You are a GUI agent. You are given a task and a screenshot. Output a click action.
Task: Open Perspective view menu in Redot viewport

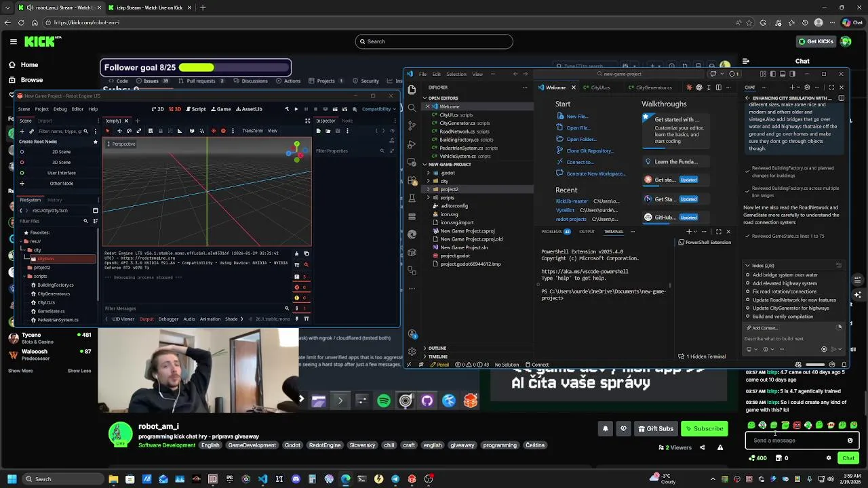[121, 144]
